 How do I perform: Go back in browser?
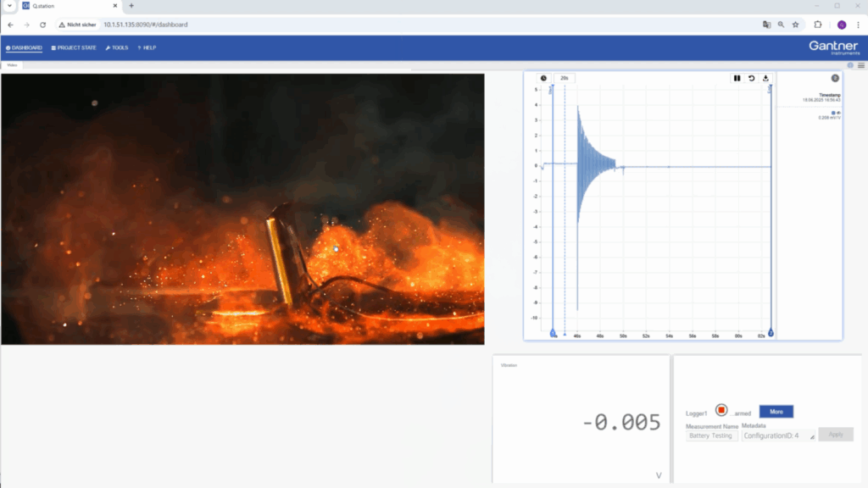[x=10, y=25]
